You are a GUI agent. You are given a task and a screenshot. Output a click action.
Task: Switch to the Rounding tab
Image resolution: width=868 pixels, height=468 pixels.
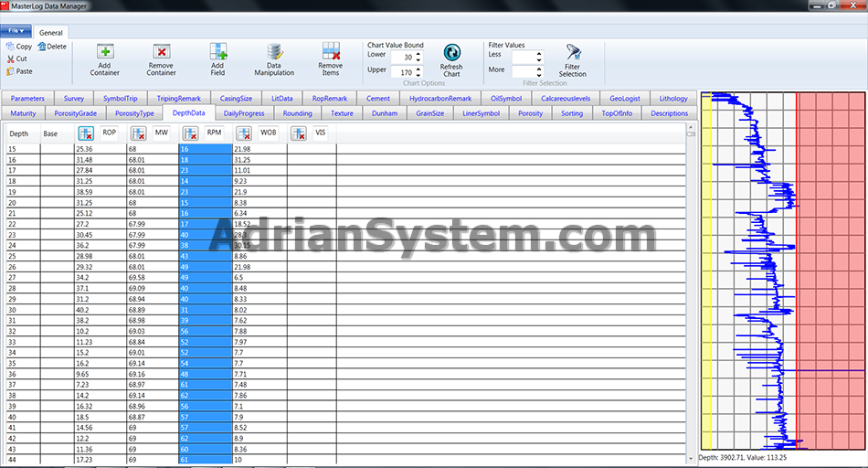298,113
